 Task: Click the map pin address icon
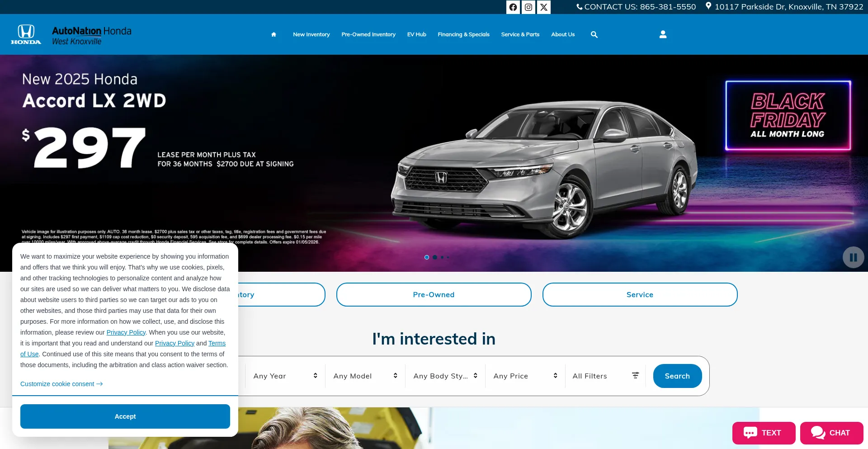coord(708,6)
